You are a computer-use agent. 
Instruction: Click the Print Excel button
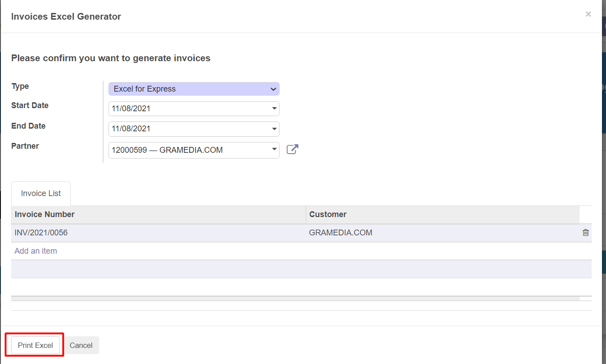pyautogui.click(x=35, y=345)
